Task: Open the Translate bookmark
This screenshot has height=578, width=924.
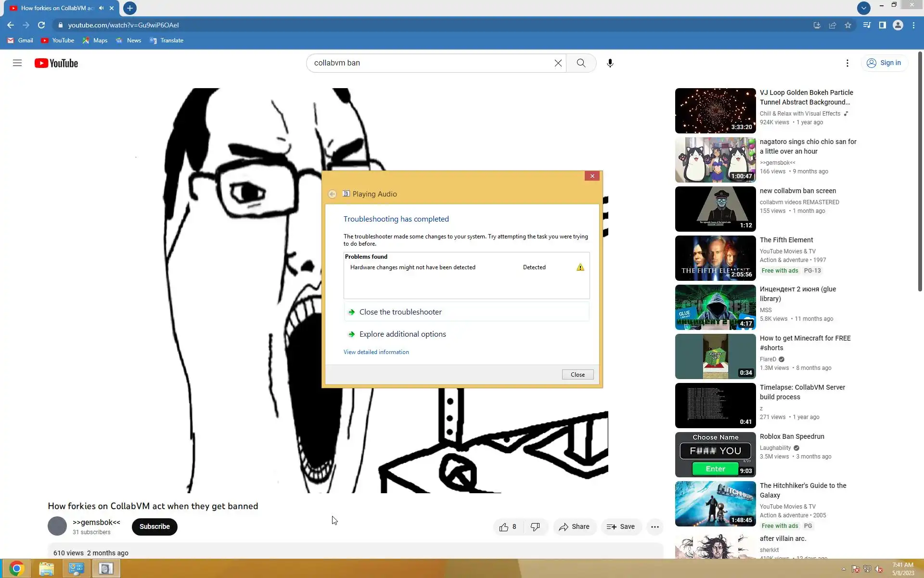Action: pyautogui.click(x=167, y=40)
